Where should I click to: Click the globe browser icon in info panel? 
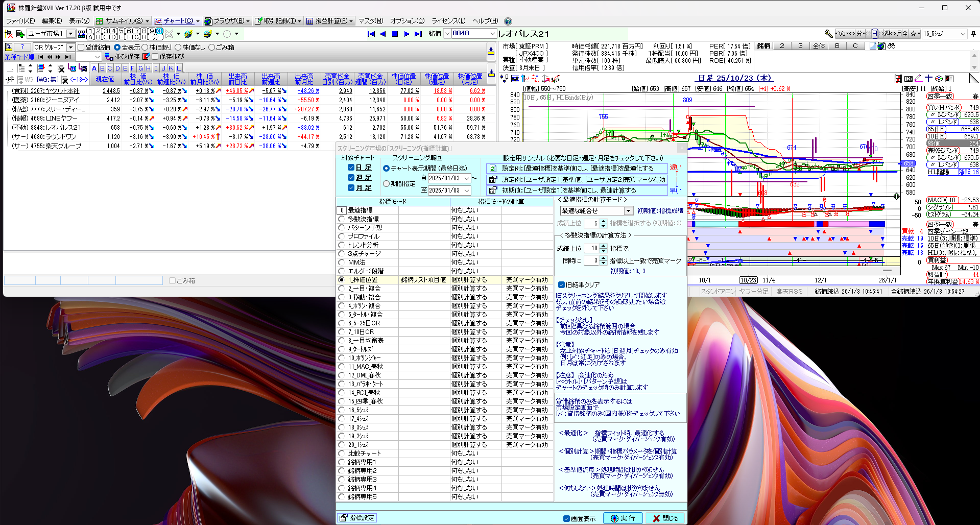coord(881,46)
